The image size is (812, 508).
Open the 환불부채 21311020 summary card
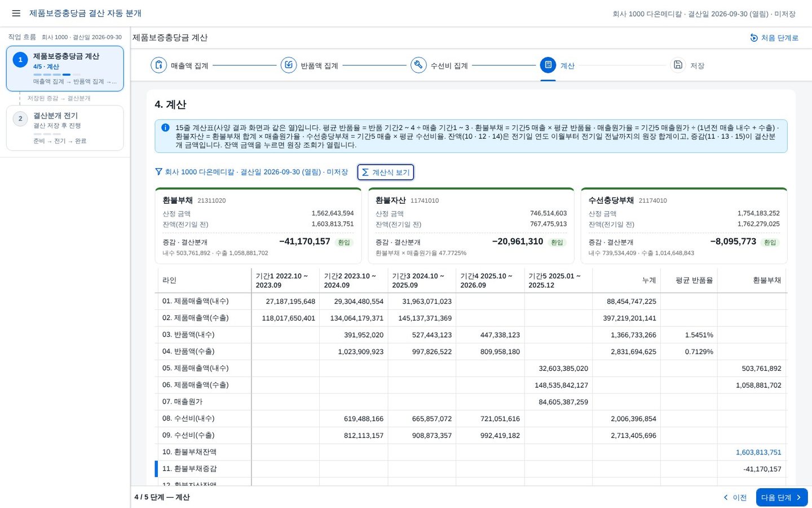(x=258, y=225)
